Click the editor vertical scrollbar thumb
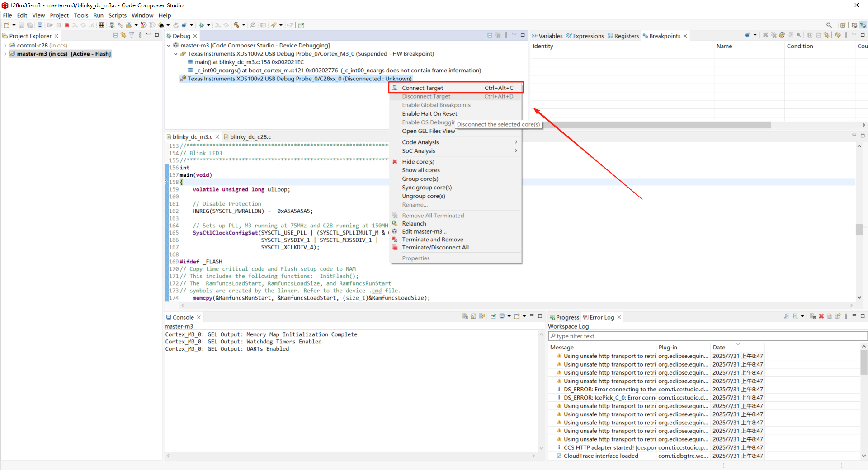Screen dimensions: 868x470 859,229
